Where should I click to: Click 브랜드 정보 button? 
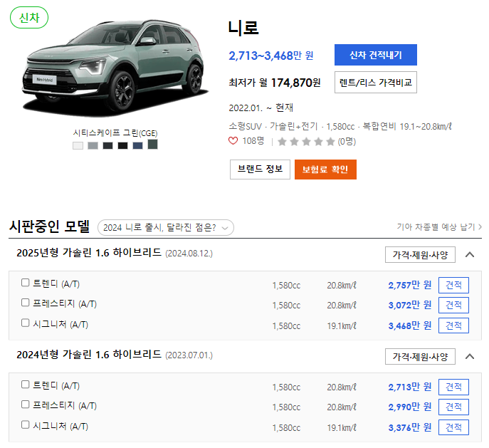(x=260, y=170)
